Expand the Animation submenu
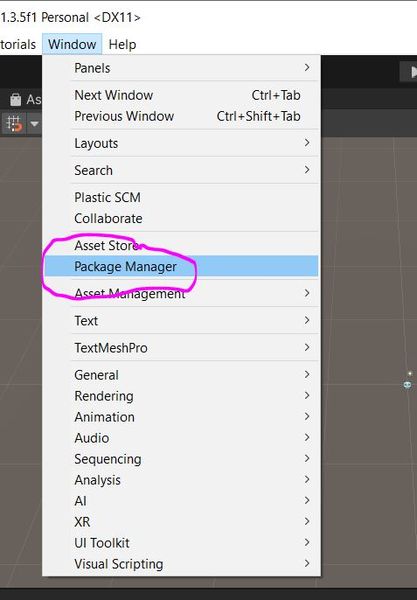 tap(181, 417)
